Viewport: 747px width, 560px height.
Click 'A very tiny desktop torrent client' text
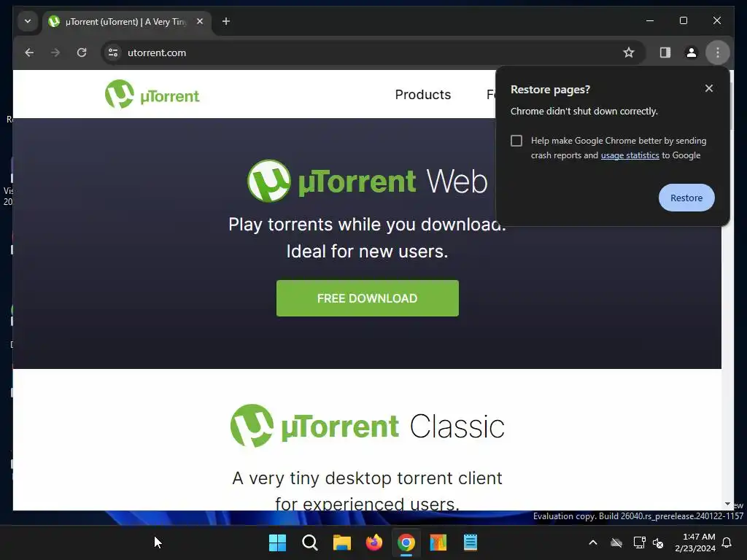368,478
